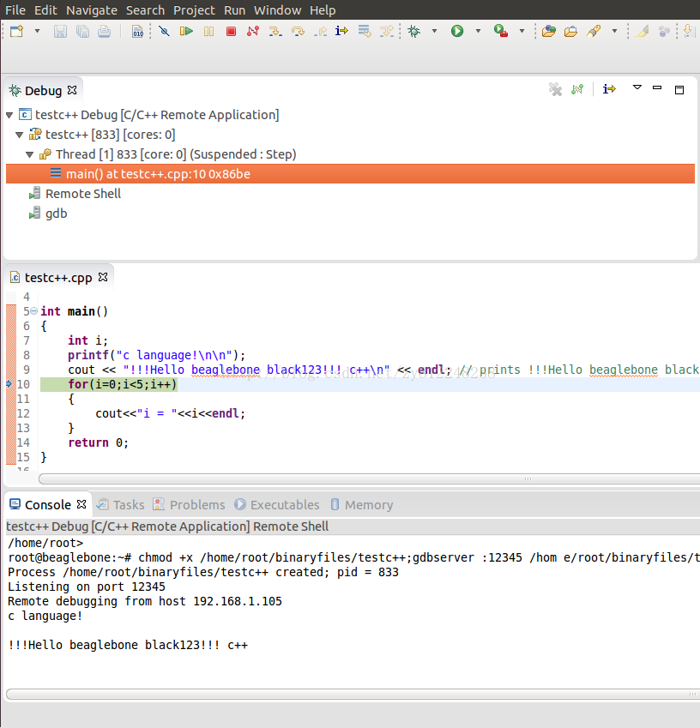Toggle the fold marker beside int main()
The width and height of the screenshot is (700, 728).
33,311
